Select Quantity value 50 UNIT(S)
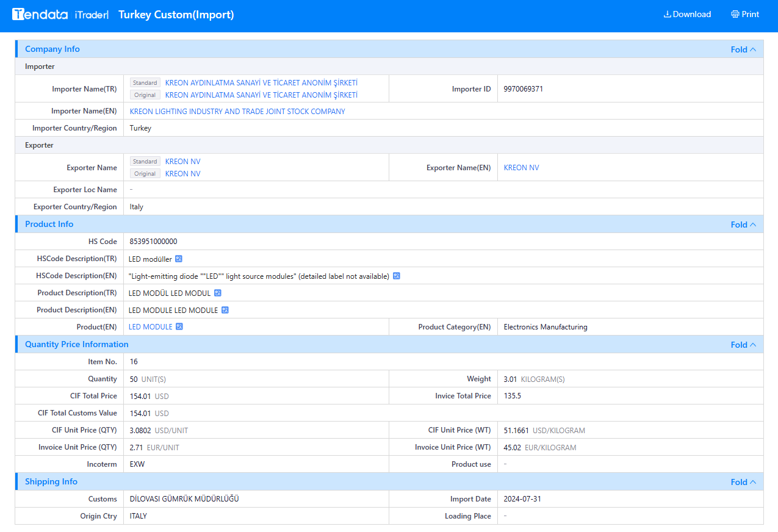The width and height of the screenshot is (778, 532). coord(148,379)
